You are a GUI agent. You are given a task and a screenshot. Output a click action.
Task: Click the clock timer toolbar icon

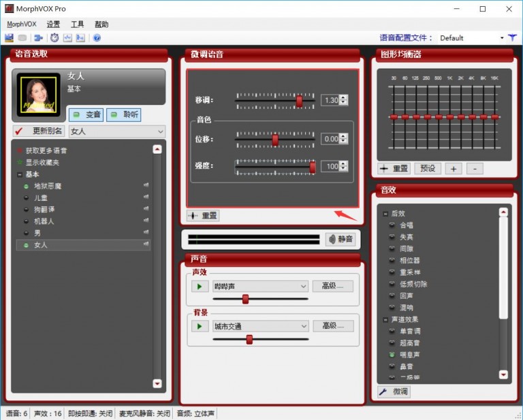(x=54, y=38)
